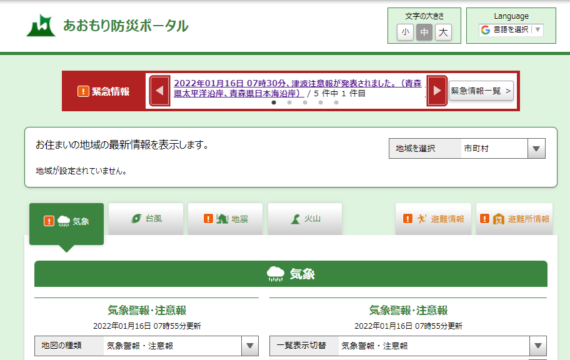Click the left 気象警報・注意報 heading
The height and width of the screenshot is (360, 570).
coord(147,311)
